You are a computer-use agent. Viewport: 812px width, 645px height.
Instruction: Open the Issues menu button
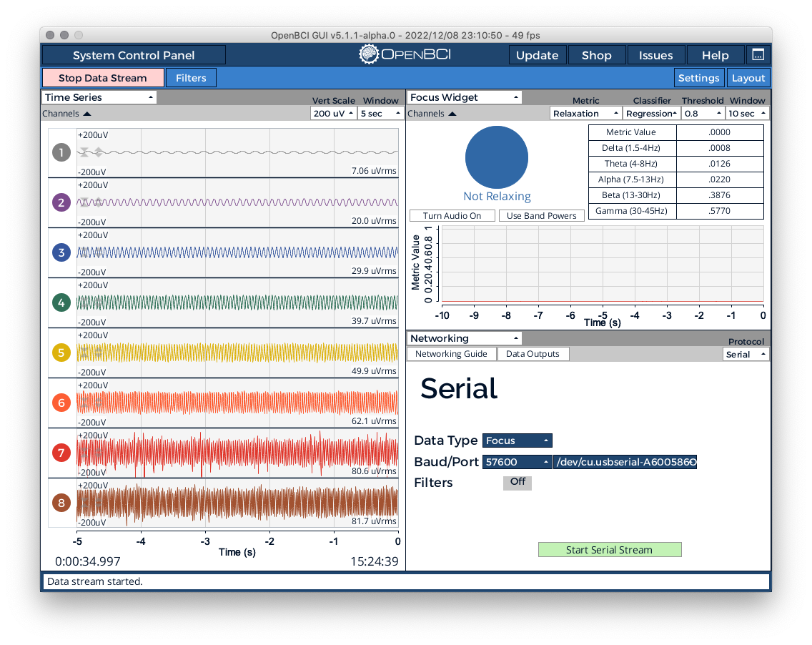(655, 55)
